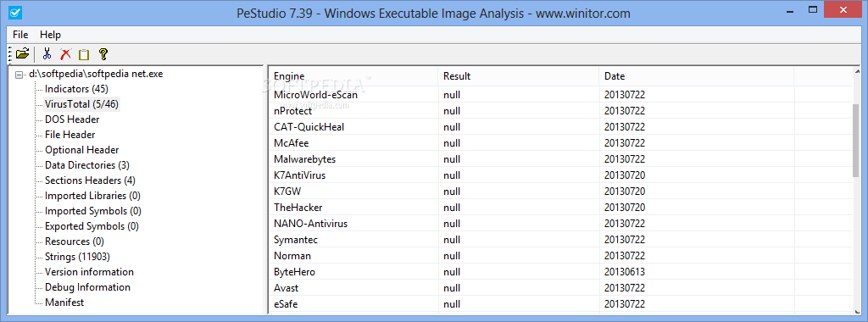Select the TheHacker engine row
This screenshot has width=868, height=322.
(x=560, y=208)
